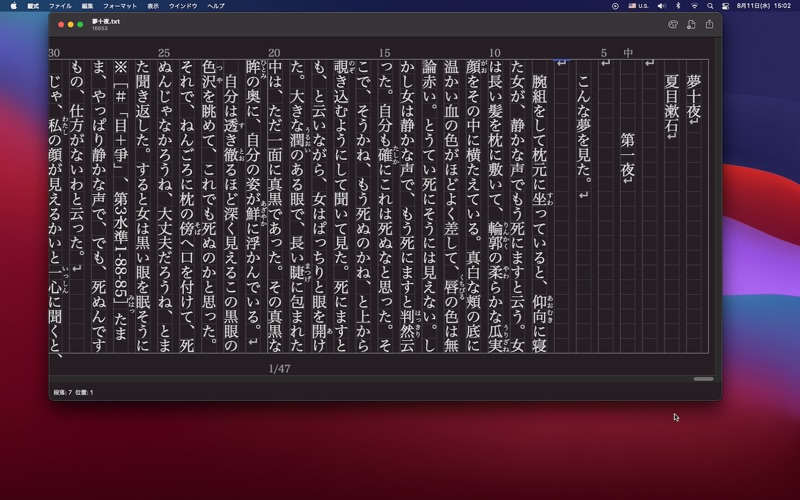Click the line starting ぬんじゃなかろうね
This screenshot has width=800, height=500.
click(x=164, y=206)
